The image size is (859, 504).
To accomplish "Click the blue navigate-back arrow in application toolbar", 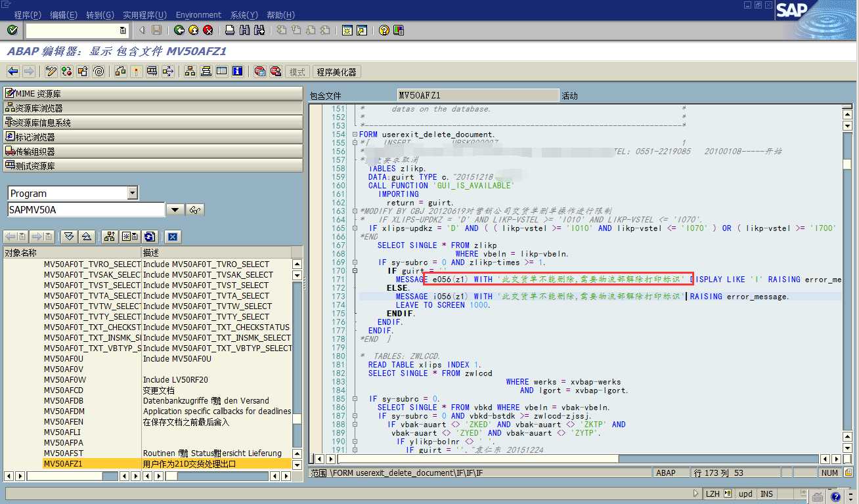I will [x=12, y=72].
